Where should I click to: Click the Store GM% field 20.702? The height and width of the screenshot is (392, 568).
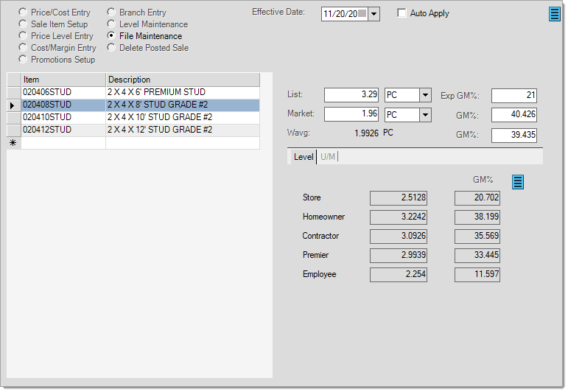click(477, 197)
